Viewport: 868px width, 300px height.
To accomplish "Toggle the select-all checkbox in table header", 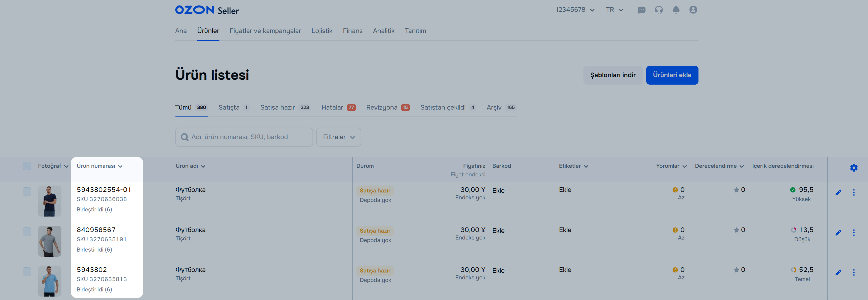I will click(x=27, y=166).
